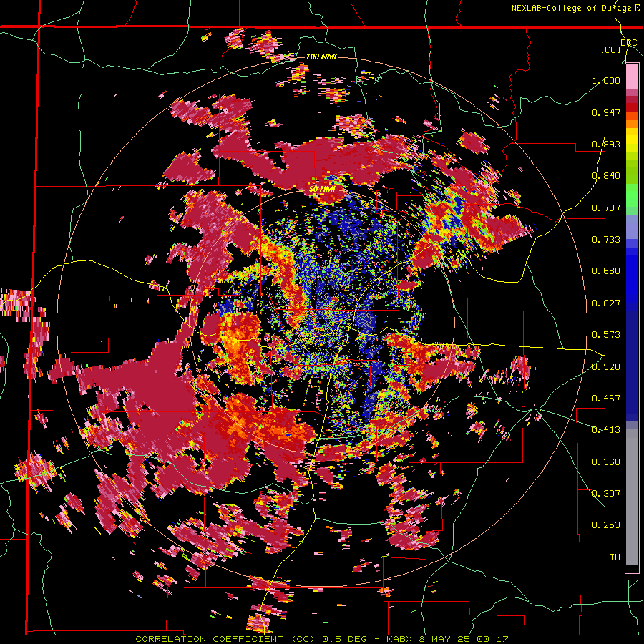Pick the light pink top color bar segment
Screen dimensions: 644x644
(x=632, y=77)
